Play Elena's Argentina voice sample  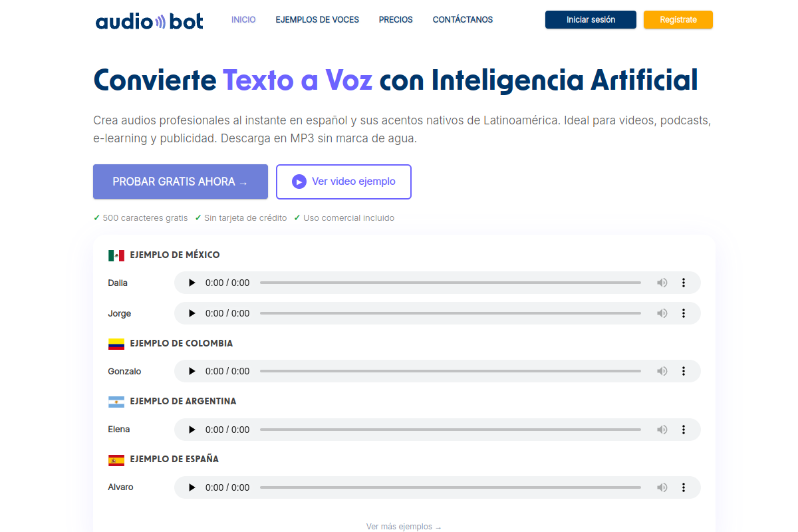pos(192,430)
